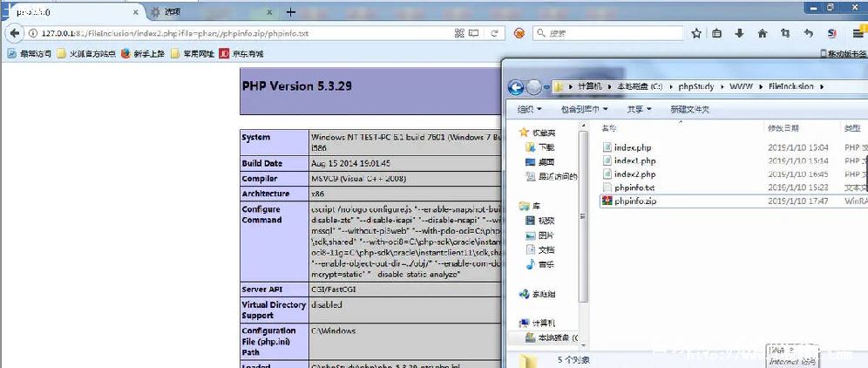Open a new tab with plus button
The image size is (868, 368).
[x=290, y=12]
